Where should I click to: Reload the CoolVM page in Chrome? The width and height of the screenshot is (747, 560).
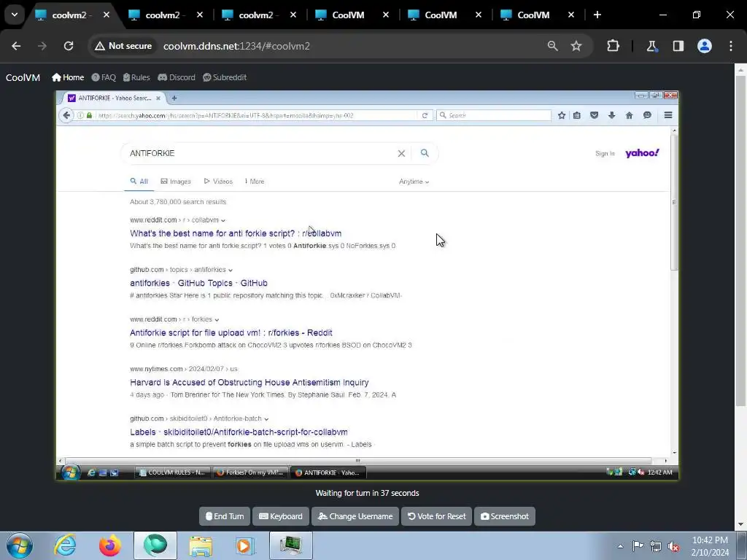pos(69,46)
